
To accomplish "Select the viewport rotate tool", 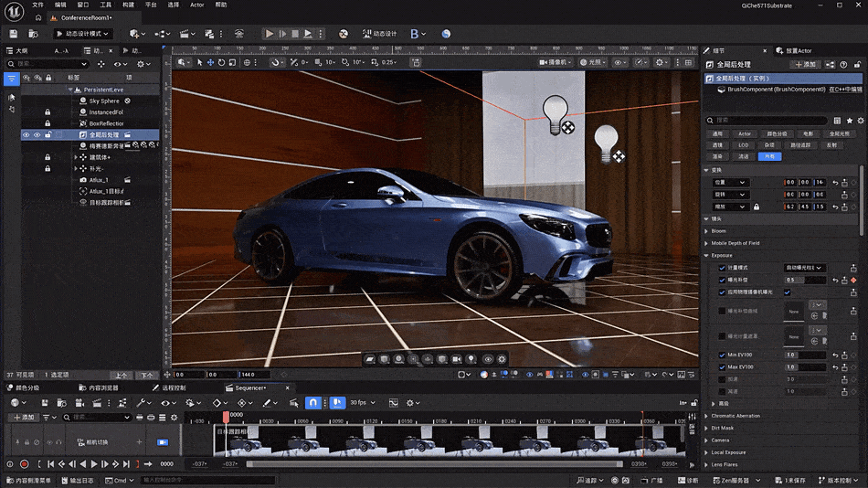I will click(x=221, y=62).
